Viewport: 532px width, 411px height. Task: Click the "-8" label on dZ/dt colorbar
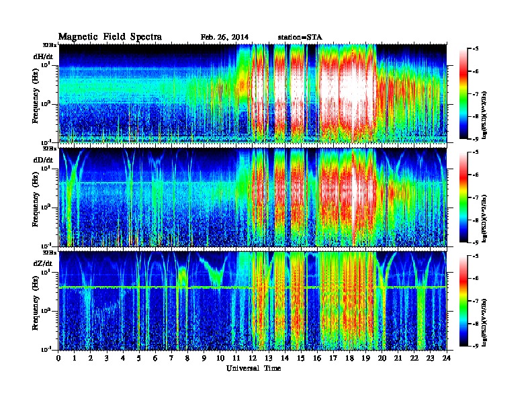pyautogui.click(x=476, y=323)
